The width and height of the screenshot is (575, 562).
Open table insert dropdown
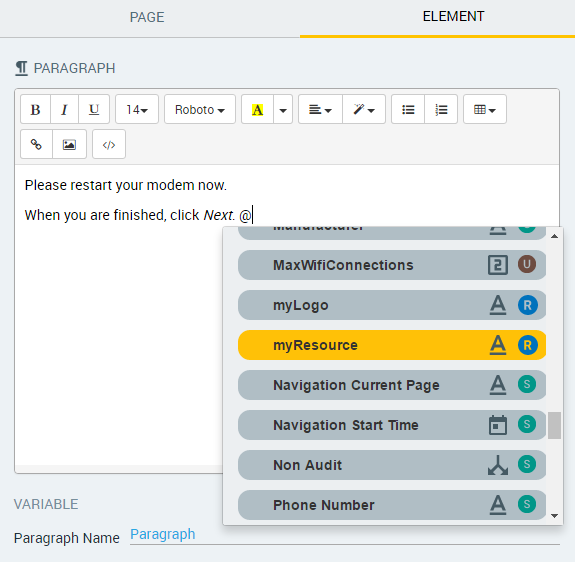tap(485, 109)
